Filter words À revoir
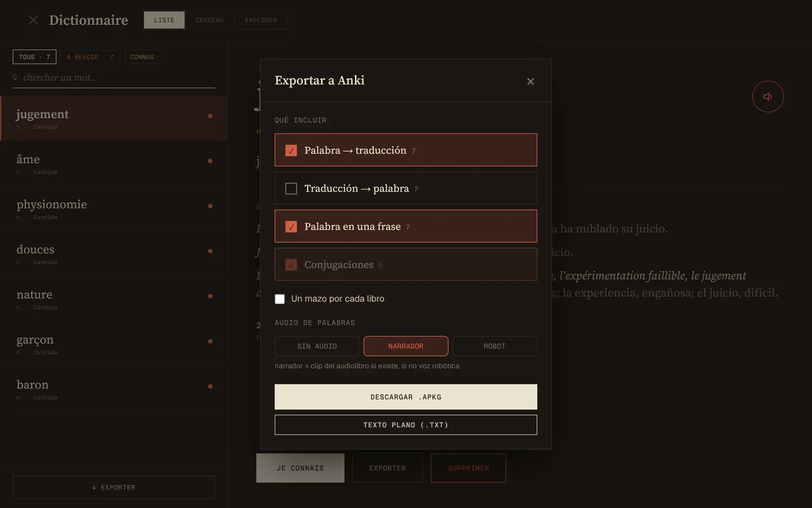 (x=90, y=57)
